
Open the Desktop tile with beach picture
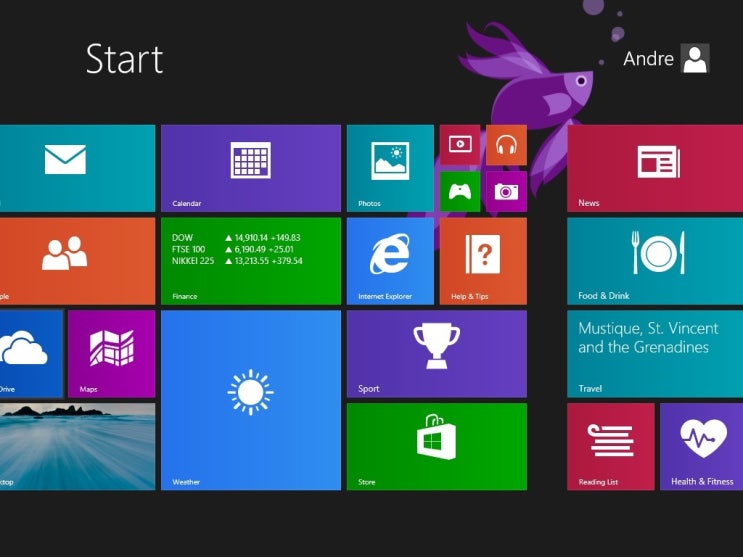[x=77, y=447]
